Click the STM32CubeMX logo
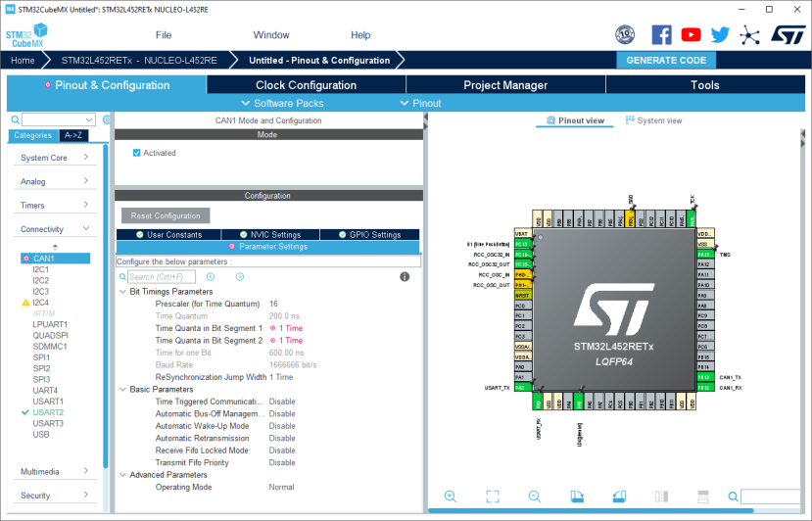Viewport: 812px width, 521px height. 26,36
